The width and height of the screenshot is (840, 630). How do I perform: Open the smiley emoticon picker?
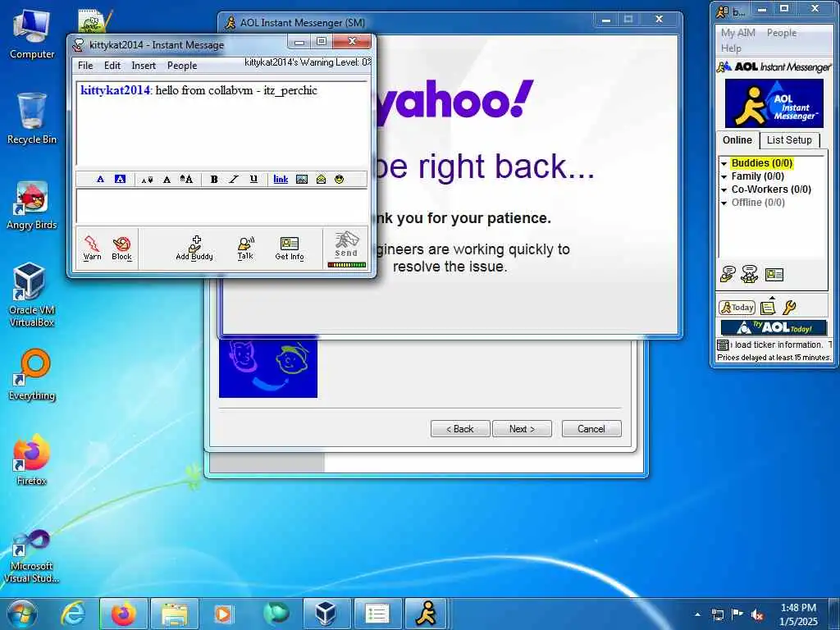(339, 180)
